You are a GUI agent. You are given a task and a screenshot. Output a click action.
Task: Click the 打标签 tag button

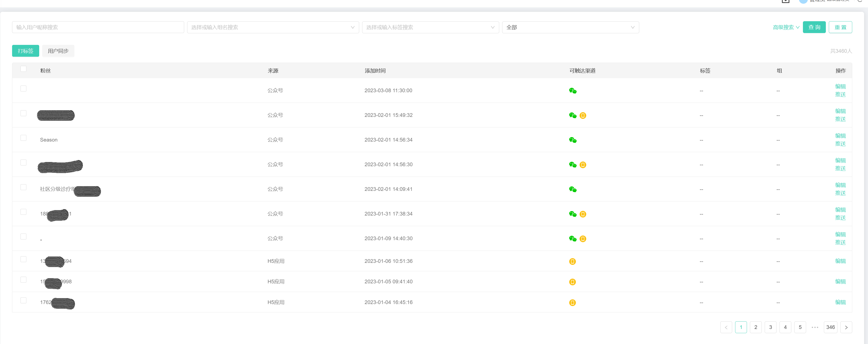(26, 51)
